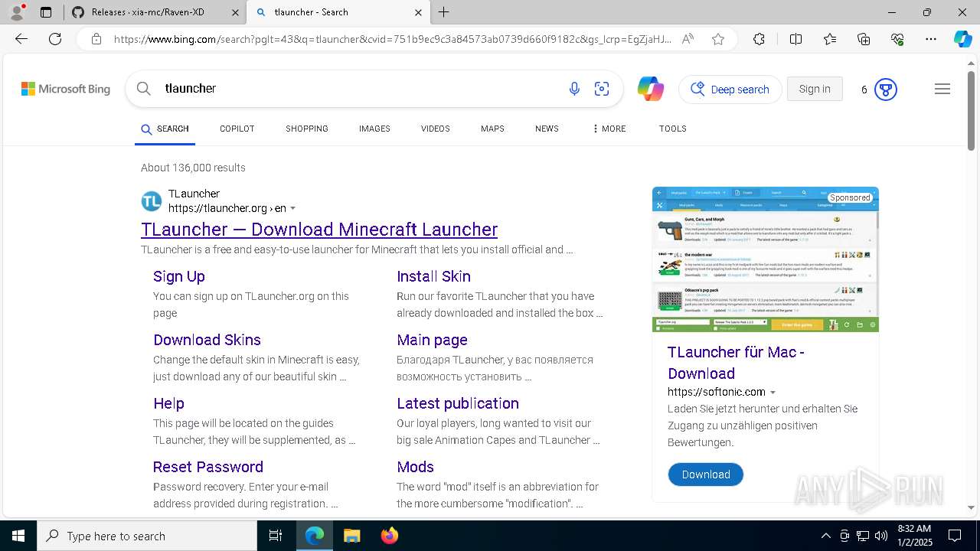Open Bing hamburger settings menu
The width and height of the screenshot is (980, 551).
pyautogui.click(x=942, y=89)
